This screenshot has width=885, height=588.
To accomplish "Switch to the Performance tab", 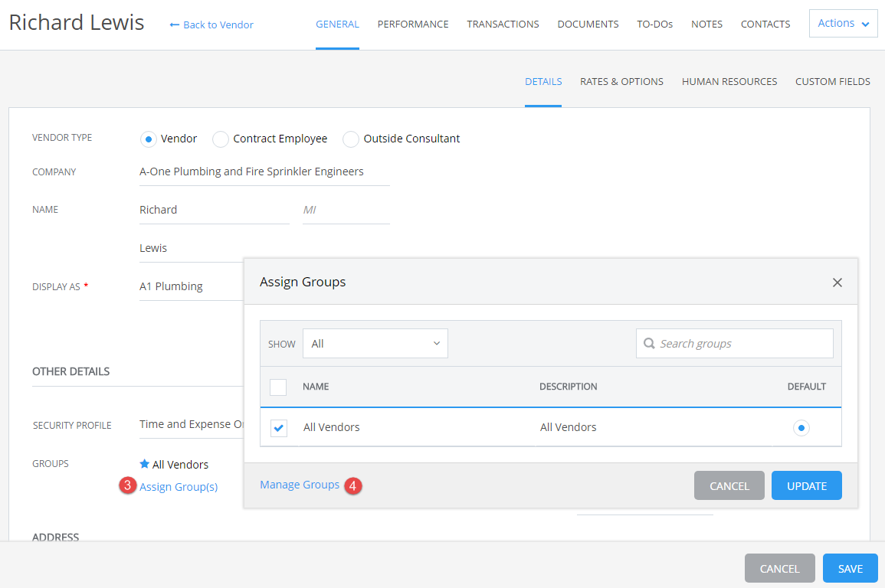I will (x=413, y=24).
